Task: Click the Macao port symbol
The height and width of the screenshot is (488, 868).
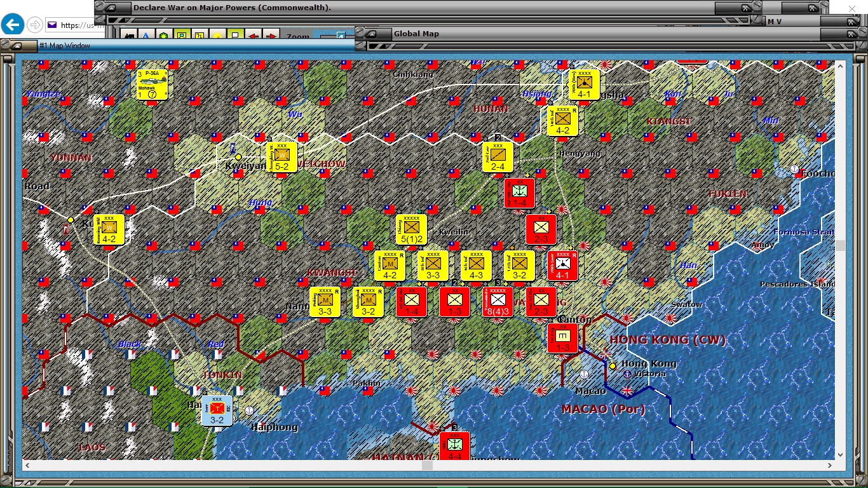Action: [x=585, y=375]
